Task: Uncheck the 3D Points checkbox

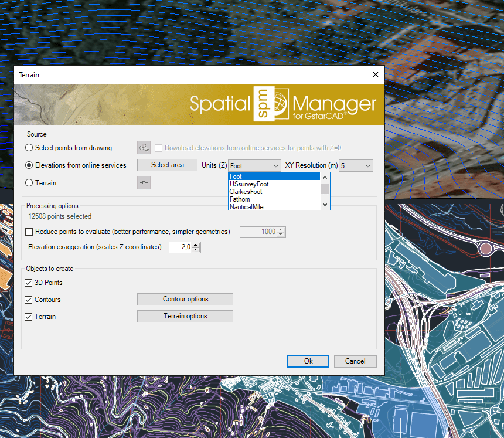Action: point(29,283)
